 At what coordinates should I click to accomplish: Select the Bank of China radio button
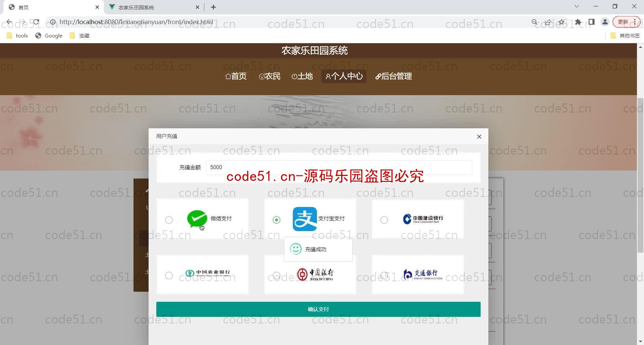(x=276, y=275)
